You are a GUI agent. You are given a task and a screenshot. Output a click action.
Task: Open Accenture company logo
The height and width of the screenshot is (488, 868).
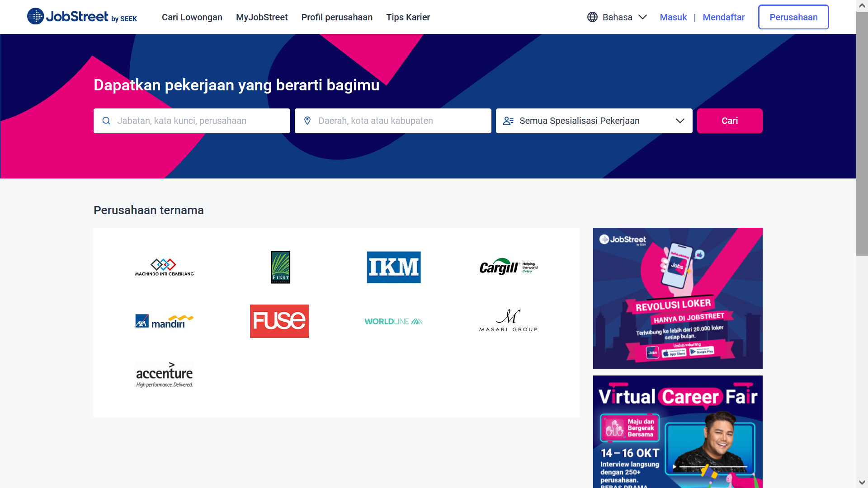coord(165,375)
